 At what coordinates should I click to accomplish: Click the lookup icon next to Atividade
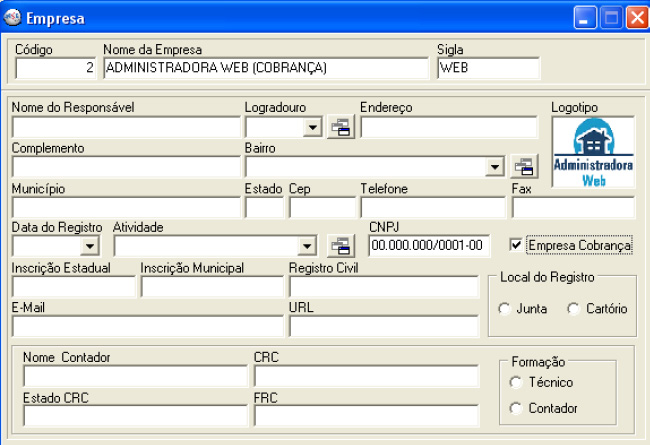[x=341, y=245]
